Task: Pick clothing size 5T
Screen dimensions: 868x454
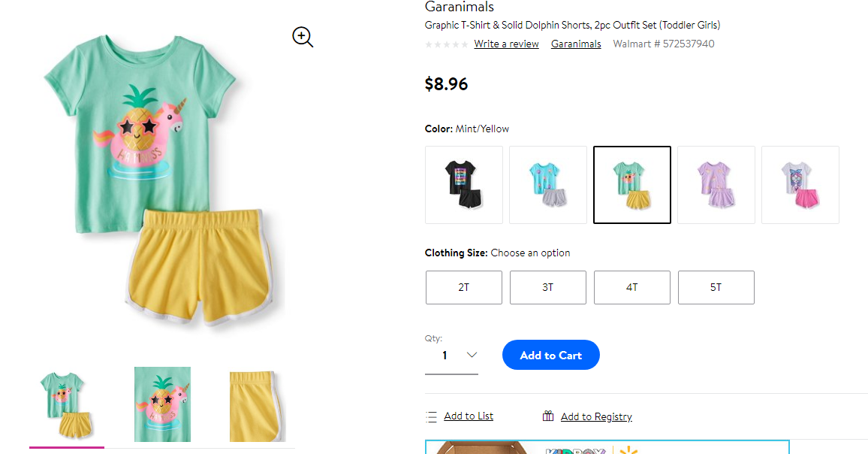Action: point(716,287)
